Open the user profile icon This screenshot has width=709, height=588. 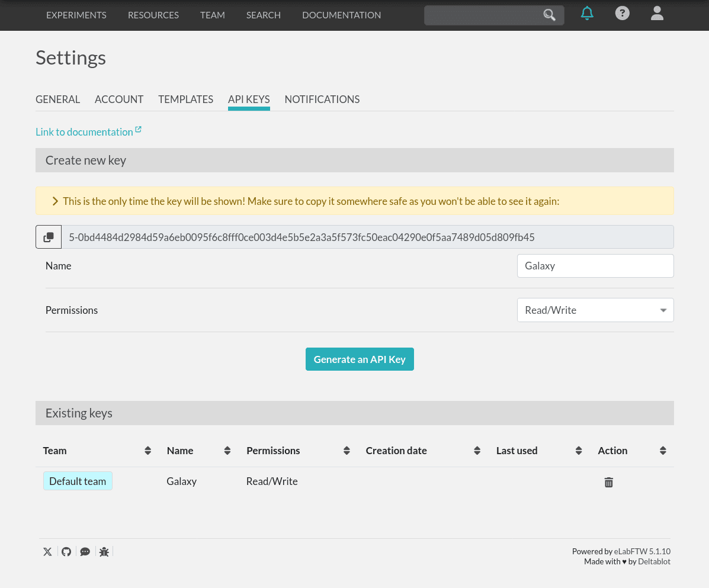point(657,13)
